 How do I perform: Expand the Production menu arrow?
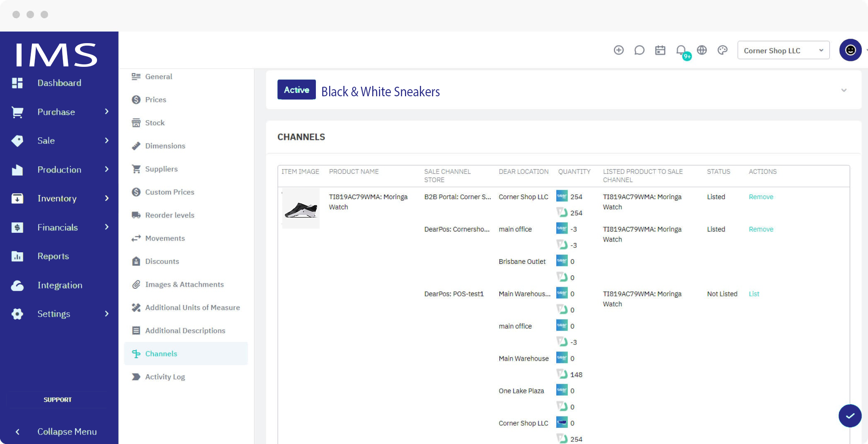pyautogui.click(x=107, y=169)
